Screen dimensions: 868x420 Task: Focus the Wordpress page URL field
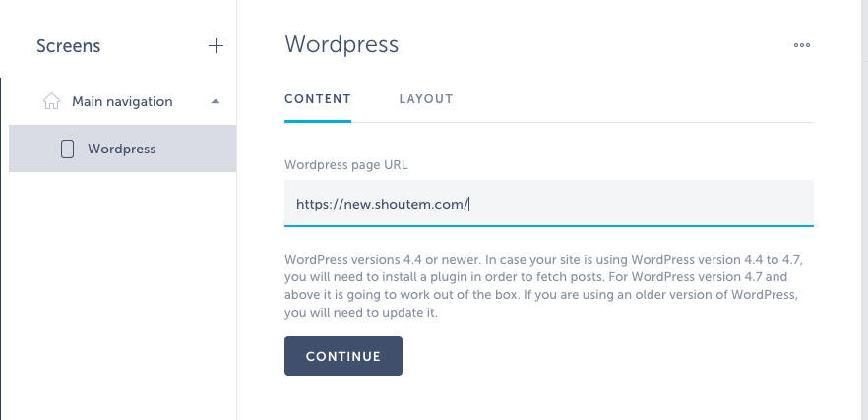(x=548, y=204)
